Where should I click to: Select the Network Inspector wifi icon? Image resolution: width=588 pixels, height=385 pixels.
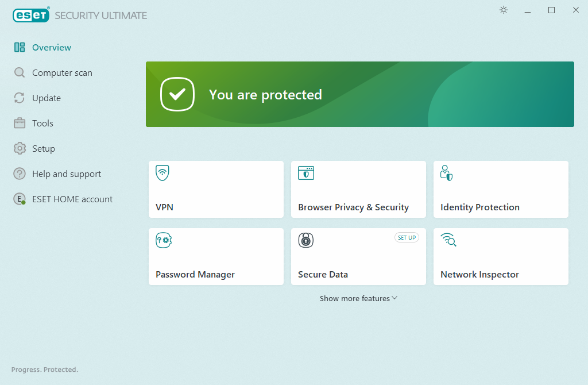point(448,240)
